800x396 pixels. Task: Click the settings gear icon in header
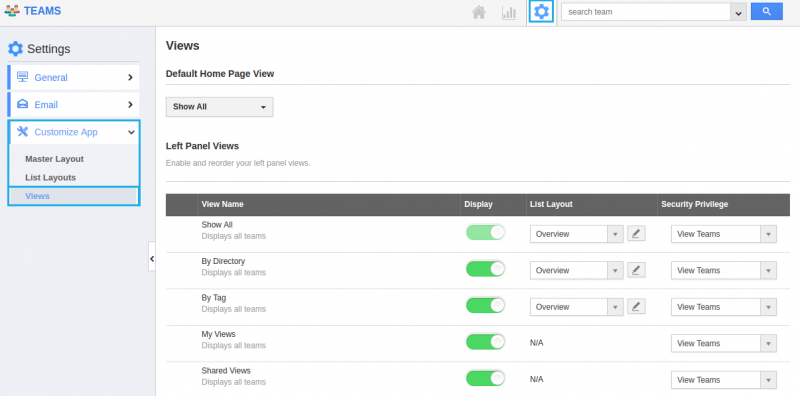tap(541, 11)
